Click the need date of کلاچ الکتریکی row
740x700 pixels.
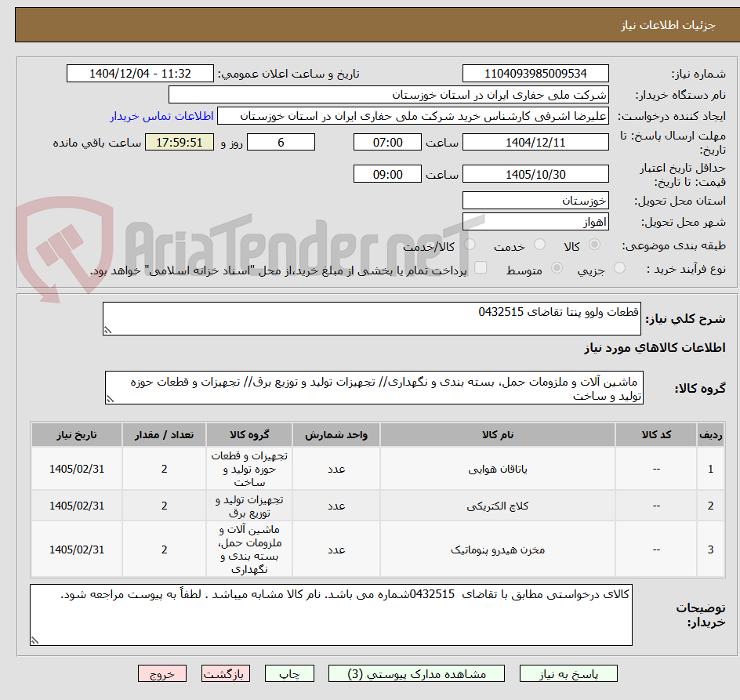click(x=77, y=506)
